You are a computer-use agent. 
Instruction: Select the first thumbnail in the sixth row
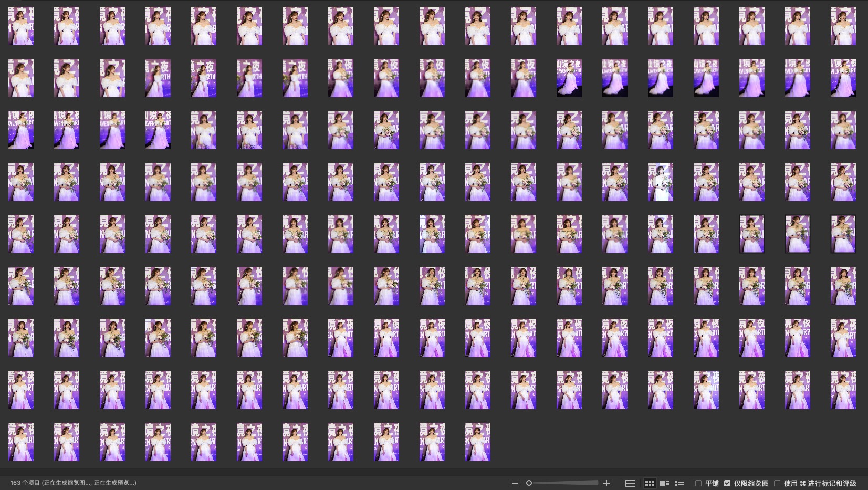pos(21,286)
